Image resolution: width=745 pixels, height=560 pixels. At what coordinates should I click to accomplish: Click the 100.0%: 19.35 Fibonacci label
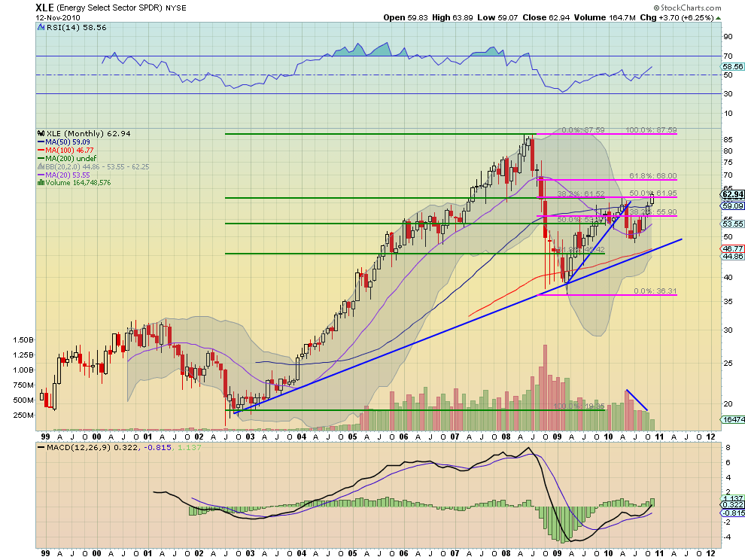click(x=579, y=406)
